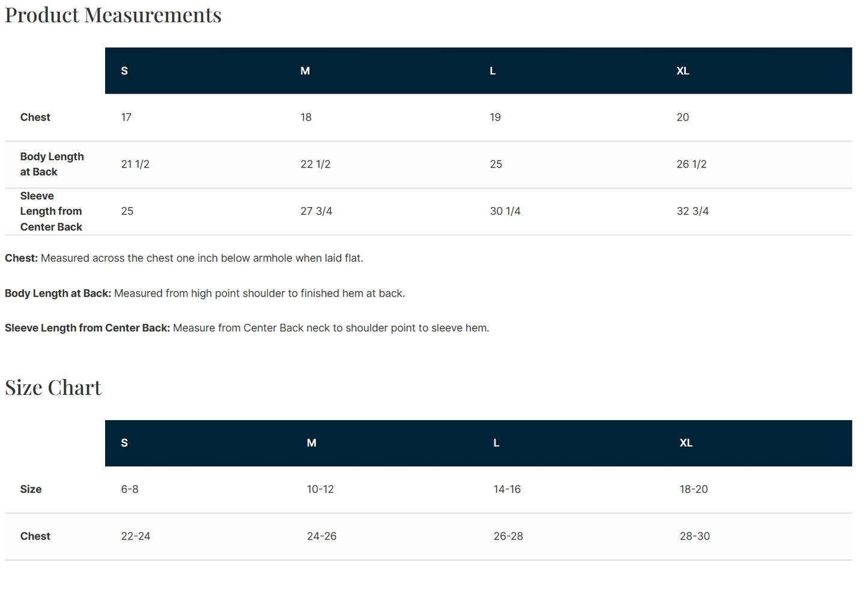This screenshot has width=868, height=602.
Task: Select the M column header in Size Chart table
Action: coord(311,443)
